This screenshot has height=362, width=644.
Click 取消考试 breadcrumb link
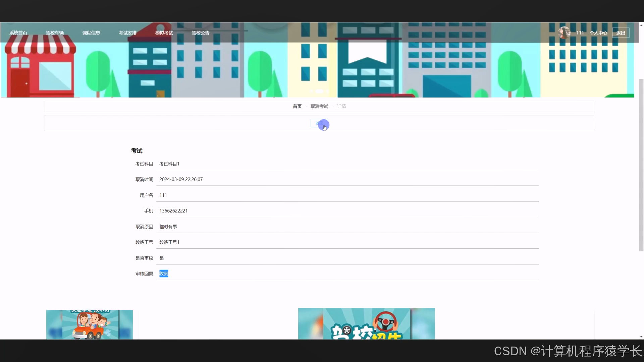tap(319, 106)
